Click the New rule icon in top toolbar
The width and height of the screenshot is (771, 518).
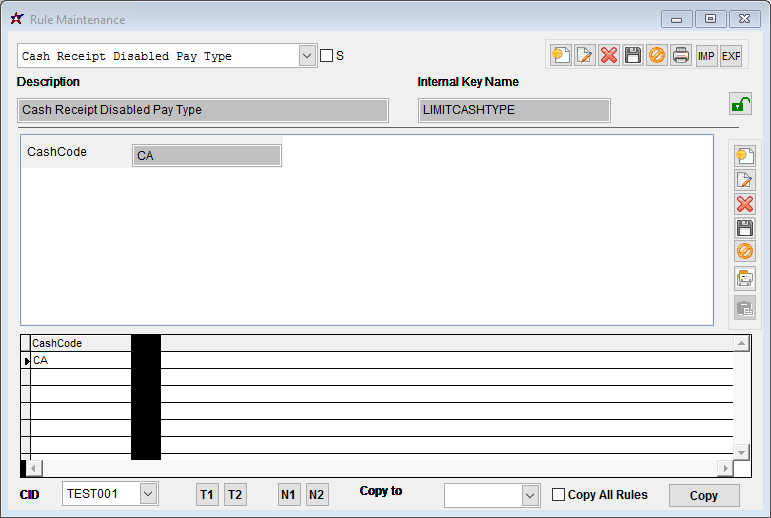click(x=561, y=56)
